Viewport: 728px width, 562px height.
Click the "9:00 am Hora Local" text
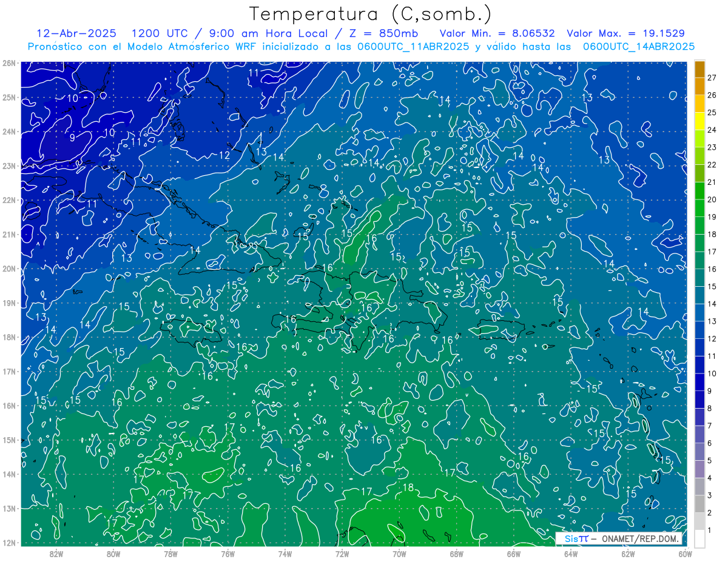268,33
